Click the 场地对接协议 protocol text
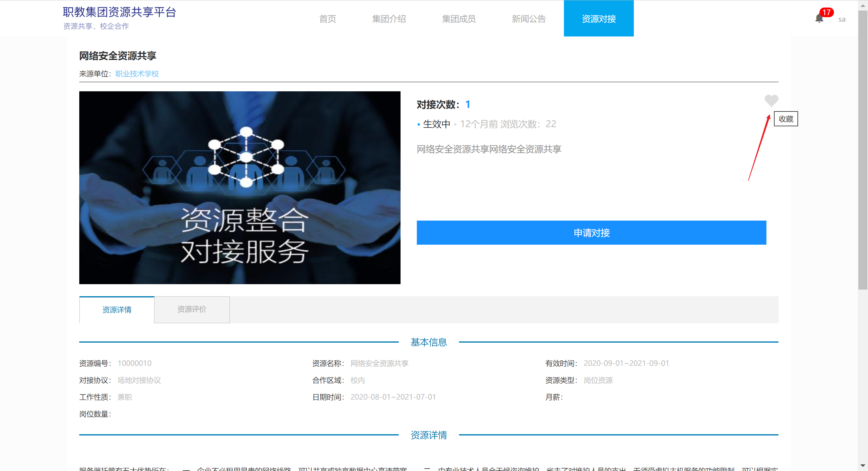The height and width of the screenshot is (471, 868). click(x=139, y=380)
